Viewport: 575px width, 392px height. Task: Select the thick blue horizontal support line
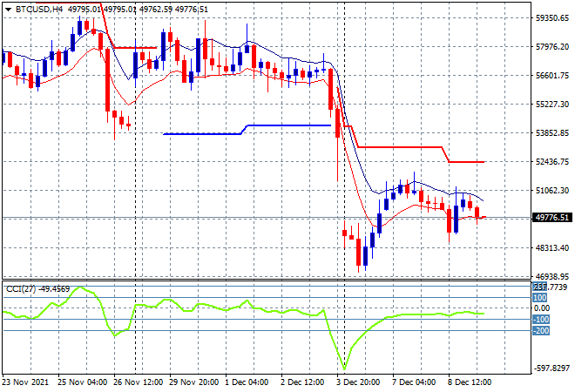247,130
